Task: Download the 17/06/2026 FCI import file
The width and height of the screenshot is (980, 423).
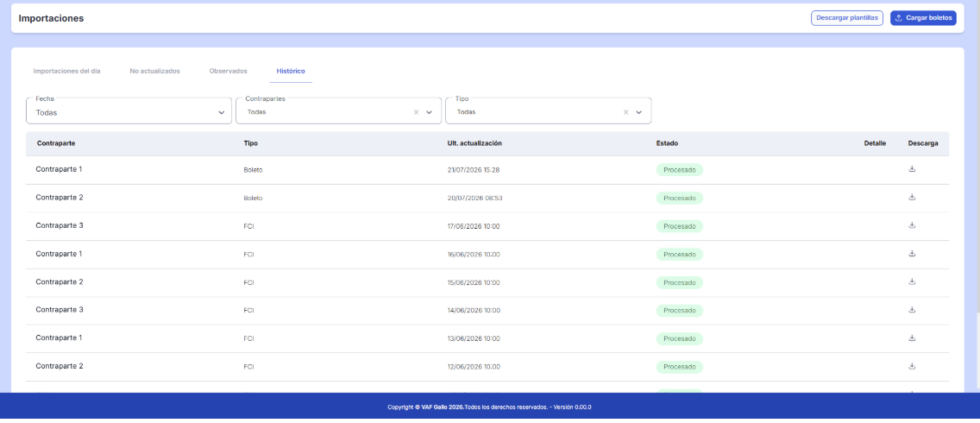Action: [x=912, y=225]
